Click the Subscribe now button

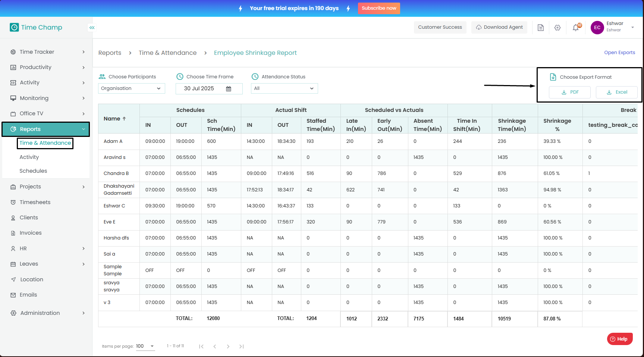[378, 8]
